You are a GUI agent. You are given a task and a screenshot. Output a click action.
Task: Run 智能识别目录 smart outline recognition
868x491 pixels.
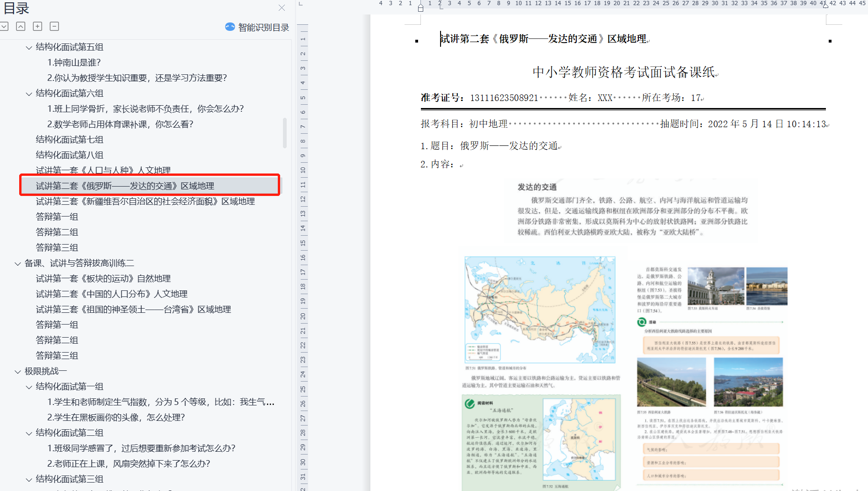(x=257, y=27)
